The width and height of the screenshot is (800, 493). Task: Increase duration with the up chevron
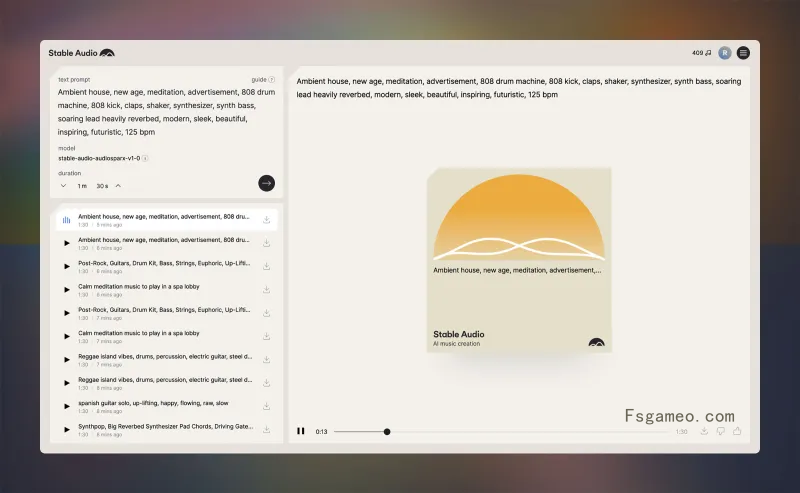pos(118,186)
